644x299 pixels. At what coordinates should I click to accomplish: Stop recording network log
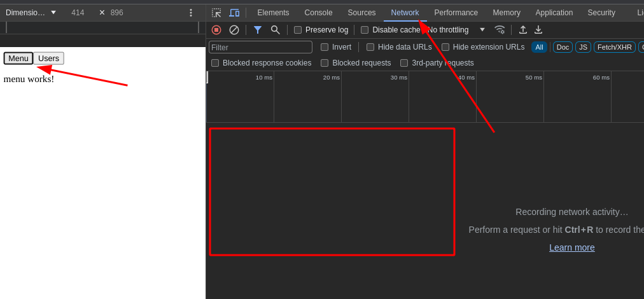point(216,30)
